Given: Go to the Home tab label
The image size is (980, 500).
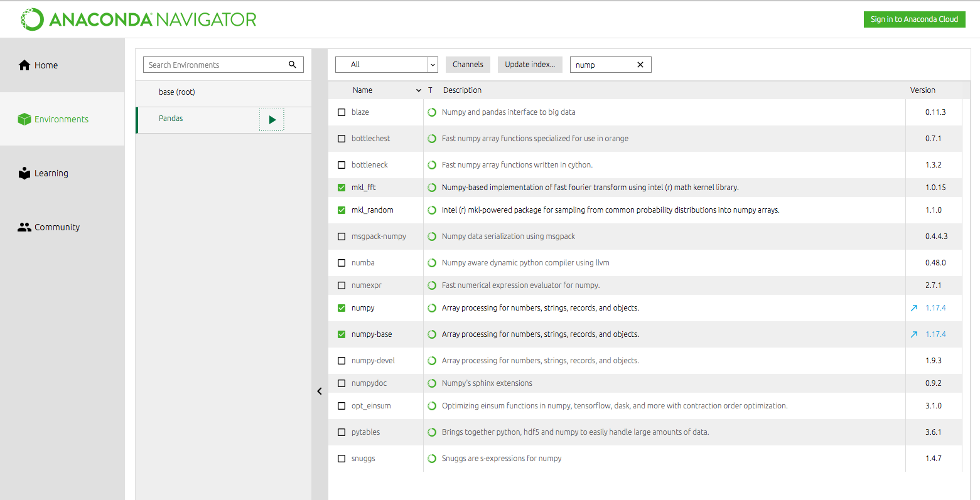Looking at the screenshot, I should [x=46, y=65].
